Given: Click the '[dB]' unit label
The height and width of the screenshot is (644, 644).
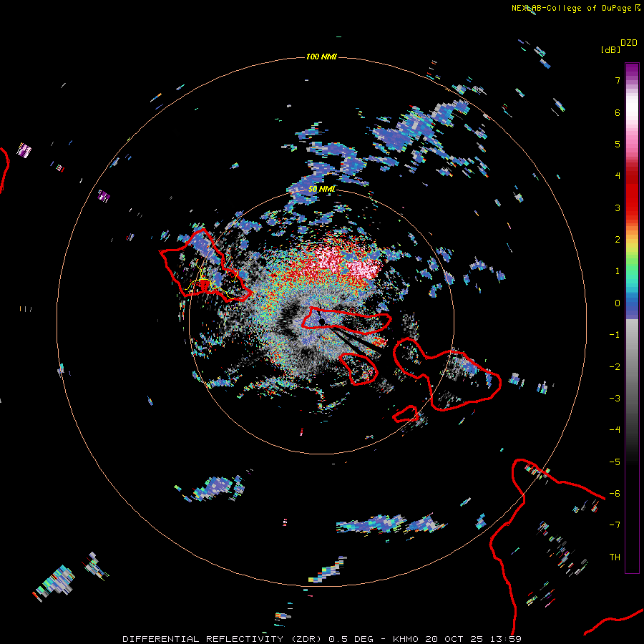Looking at the screenshot, I should (x=610, y=49).
